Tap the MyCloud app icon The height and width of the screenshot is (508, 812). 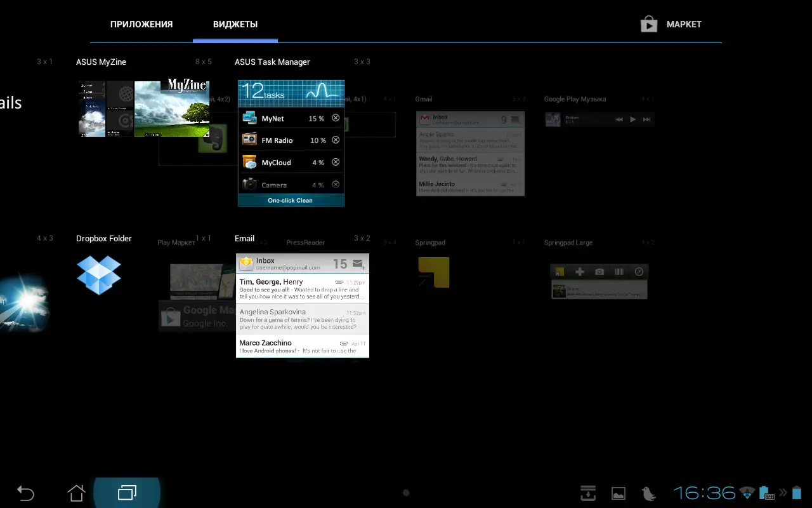pyautogui.click(x=249, y=162)
